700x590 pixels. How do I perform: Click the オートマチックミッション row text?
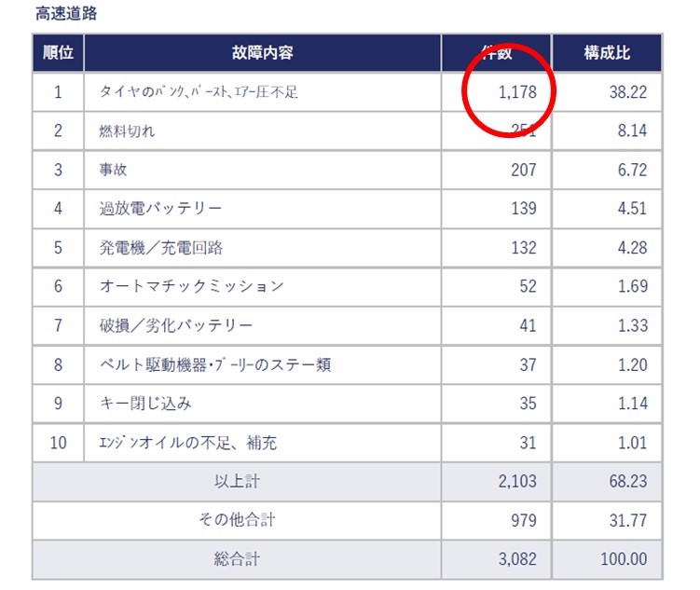coord(191,286)
